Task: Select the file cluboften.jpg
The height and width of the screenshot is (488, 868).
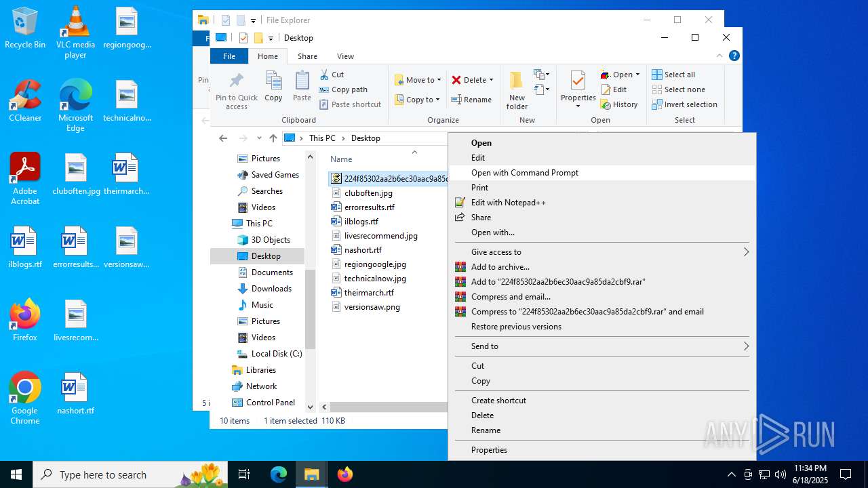Action: (x=368, y=193)
